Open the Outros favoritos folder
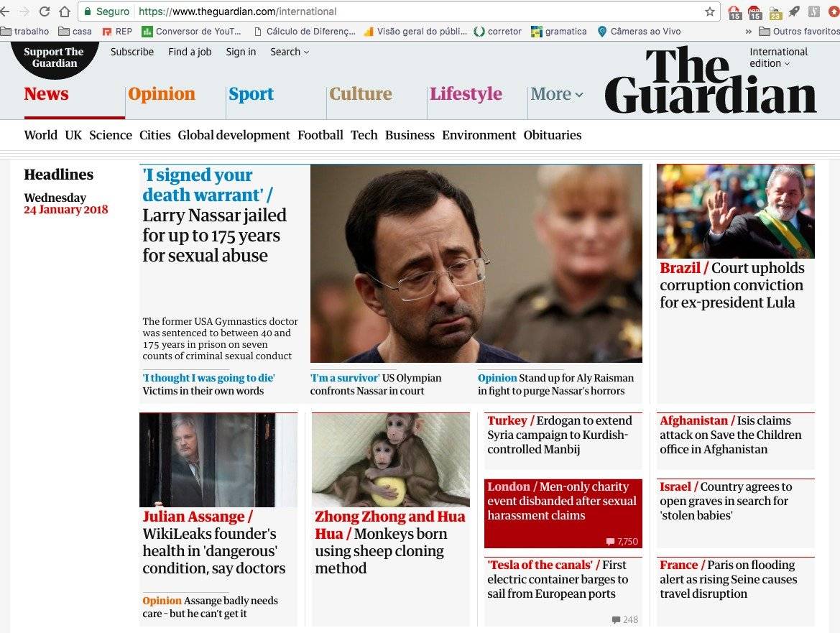 [x=799, y=31]
